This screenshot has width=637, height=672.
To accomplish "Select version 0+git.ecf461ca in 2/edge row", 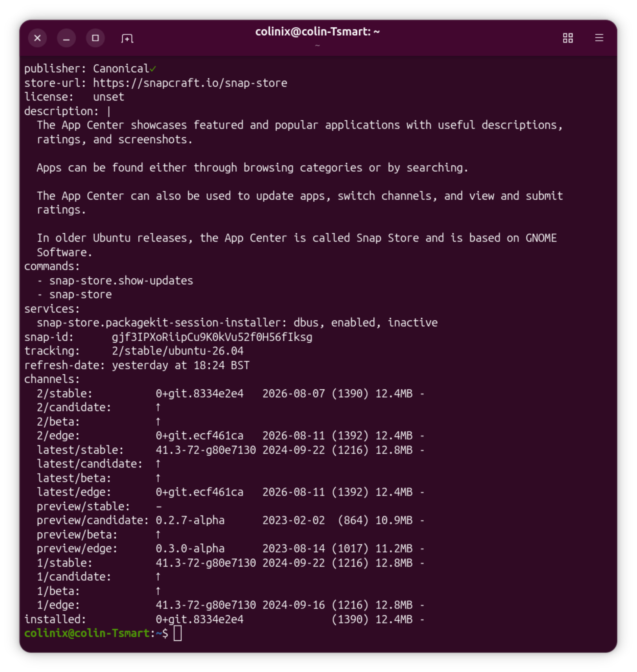I will [199, 436].
